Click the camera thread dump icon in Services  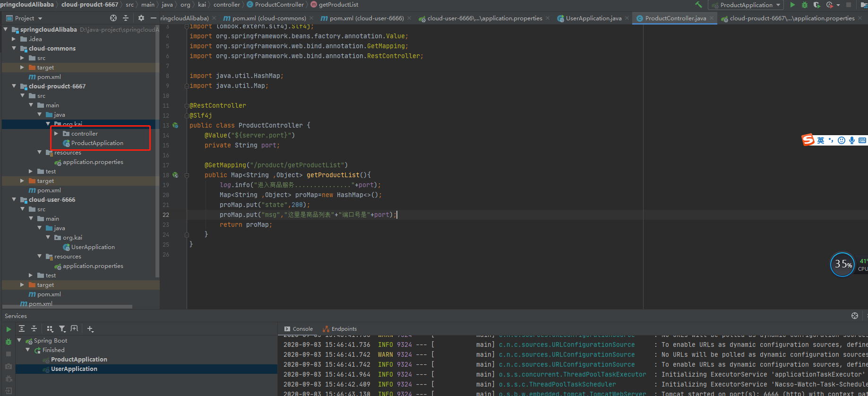[x=9, y=366]
